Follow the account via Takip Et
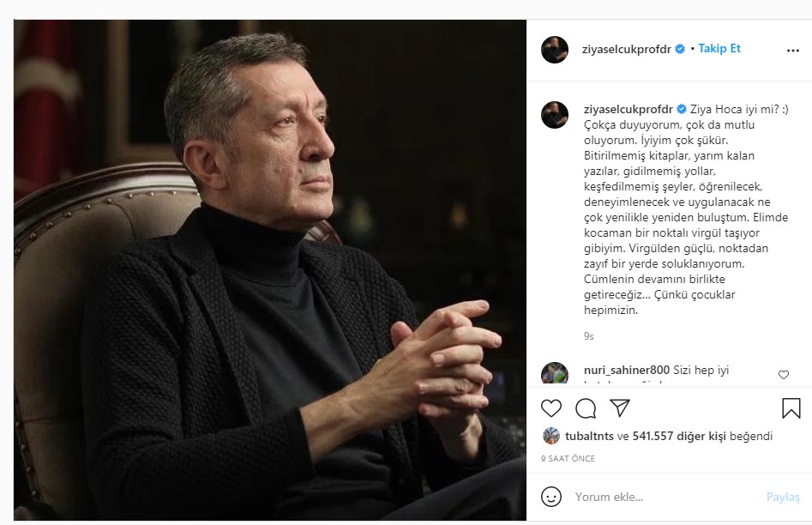Screen dimensions: 812x525 tap(719, 49)
